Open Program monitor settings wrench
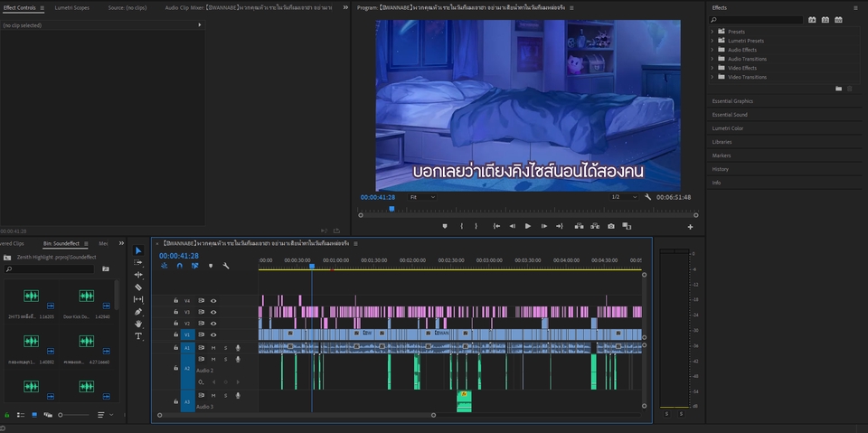Screen dimensions: 868x433 (x=647, y=197)
